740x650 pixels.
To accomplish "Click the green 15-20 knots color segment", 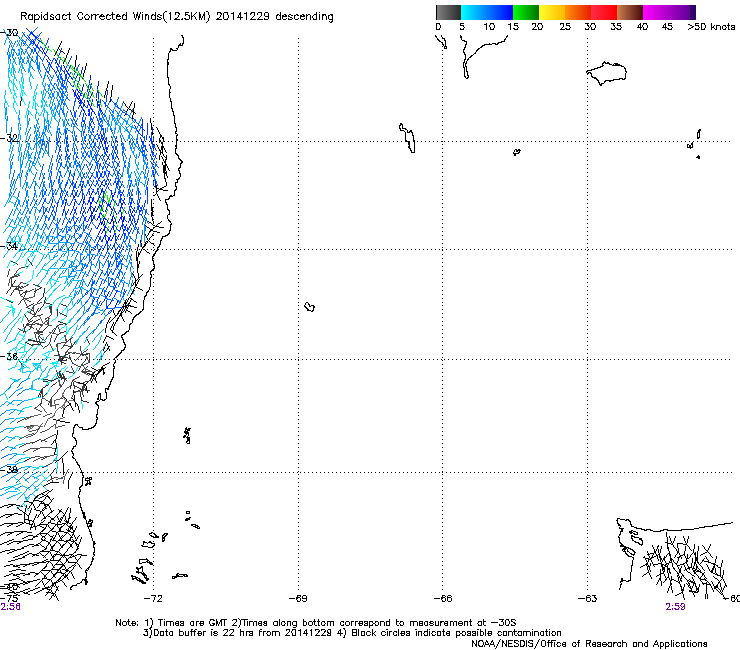I will click(x=526, y=12).
